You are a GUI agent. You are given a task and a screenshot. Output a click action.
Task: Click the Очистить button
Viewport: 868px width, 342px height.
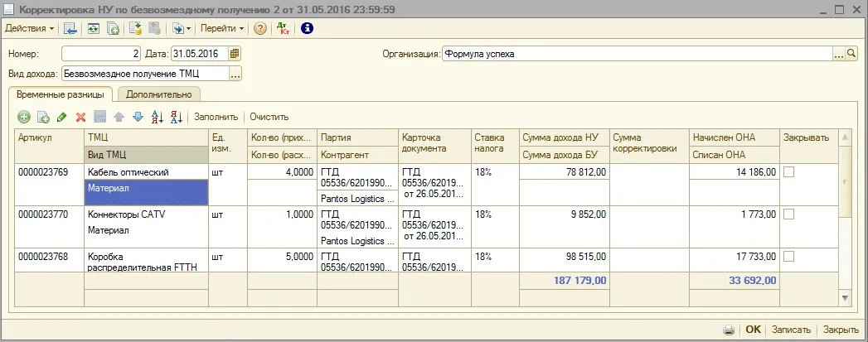click(269, 117)
